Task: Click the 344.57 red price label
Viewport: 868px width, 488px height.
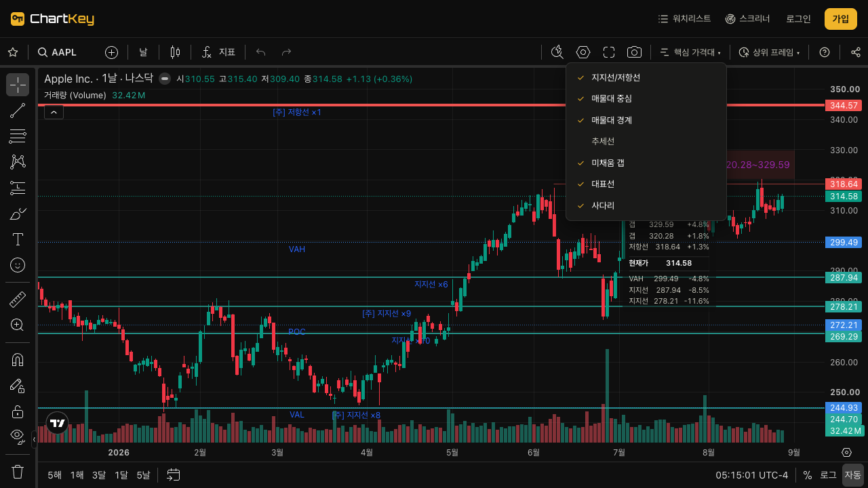Action: pyautogui.click(x=844, y=106)
